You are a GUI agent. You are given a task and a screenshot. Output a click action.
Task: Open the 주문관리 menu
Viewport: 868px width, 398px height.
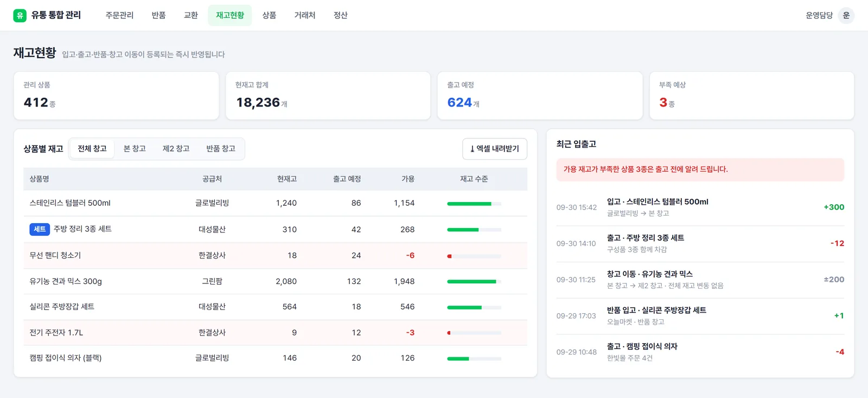click(119, 15)
